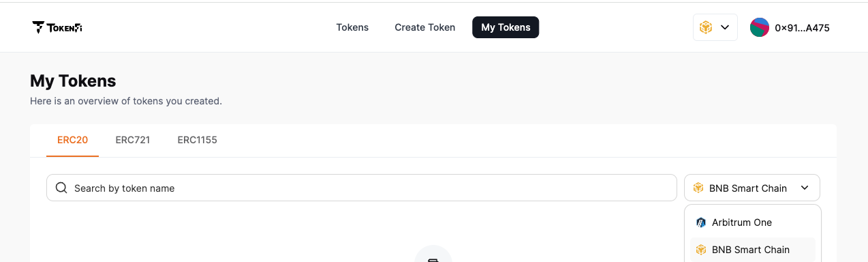Go to Create Token

coord(425,27)
